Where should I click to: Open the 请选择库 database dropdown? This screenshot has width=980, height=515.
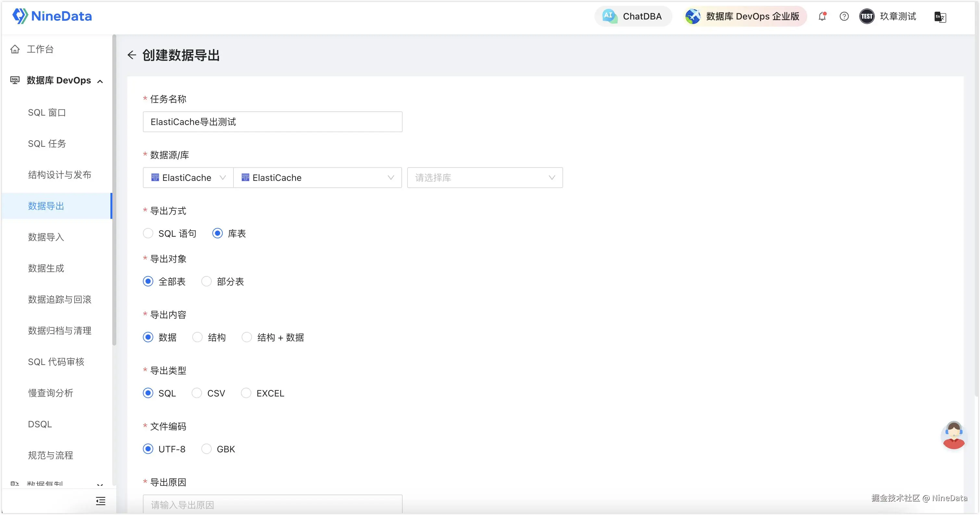[x=485, y=178]
